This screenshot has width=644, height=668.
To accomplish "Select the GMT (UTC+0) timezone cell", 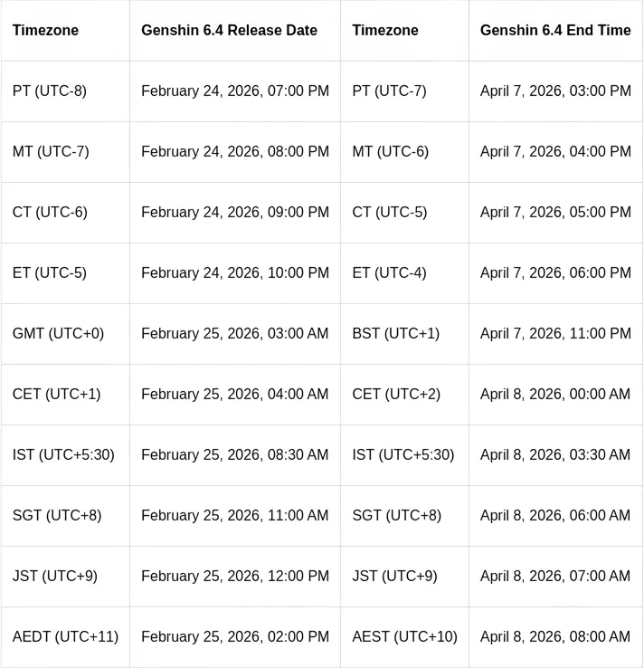I will (58, 334).
